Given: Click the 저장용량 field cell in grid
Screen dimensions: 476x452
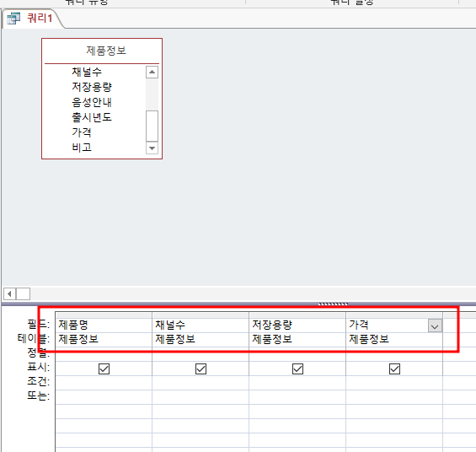Looking at the screenshot, I should coord(297,325).
